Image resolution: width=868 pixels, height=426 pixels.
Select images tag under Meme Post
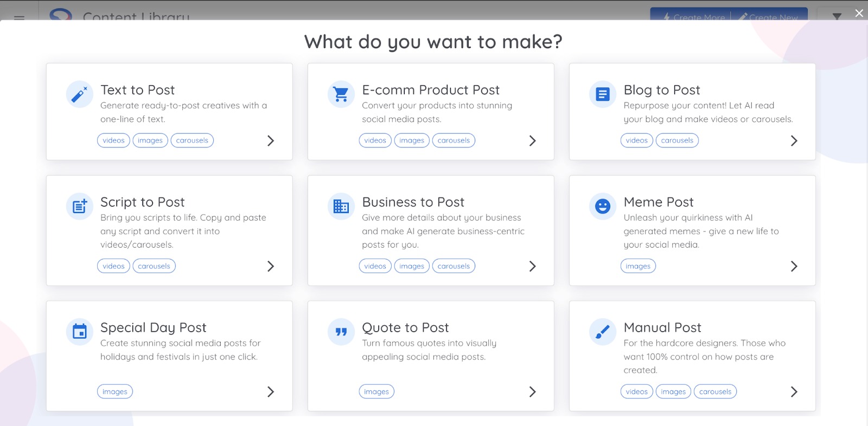coord(638,266)
